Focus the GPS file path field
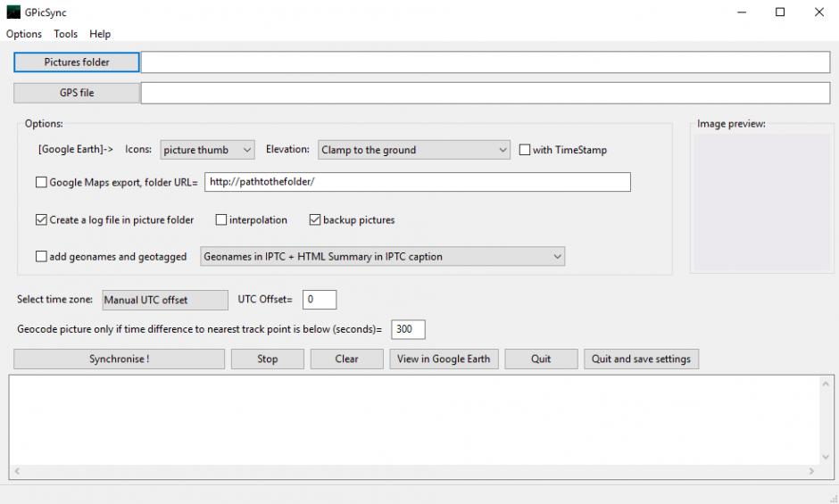 (486, 93)
